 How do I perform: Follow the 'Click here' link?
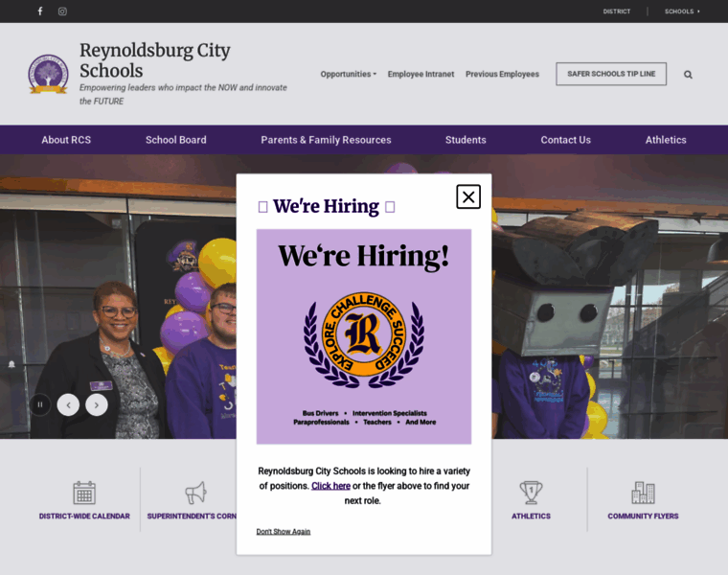[330, 486]
